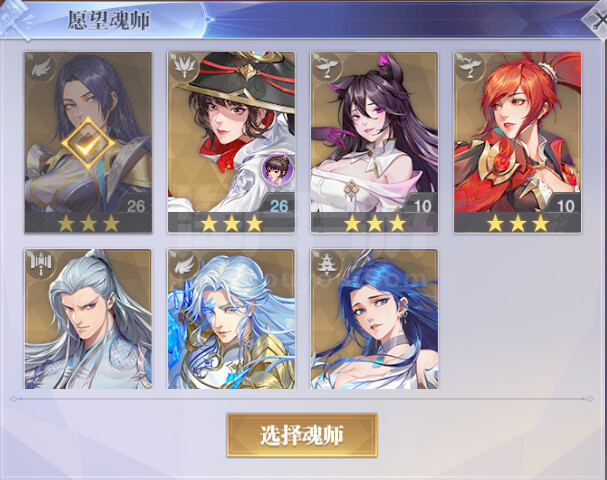Click wing class icon on first card
Screen dimensions: 607x480
click(41, 68)
